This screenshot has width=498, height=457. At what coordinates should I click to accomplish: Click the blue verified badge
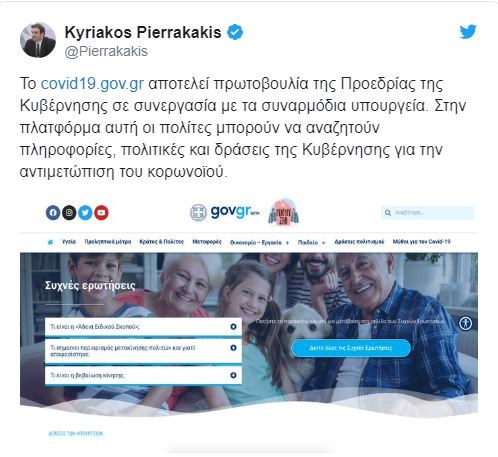pos(235,32)
